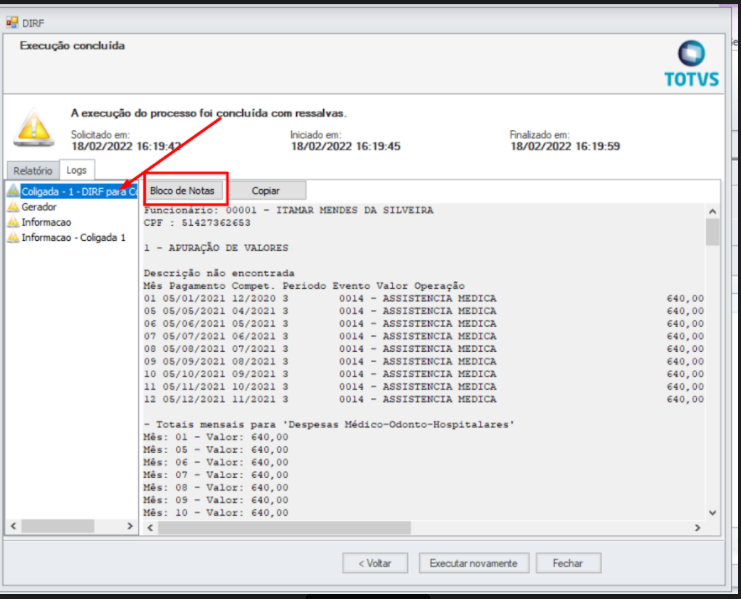Screen dimensions: 741x599
Task: Switch to the Relatório tab
Action: coord(33,171)
